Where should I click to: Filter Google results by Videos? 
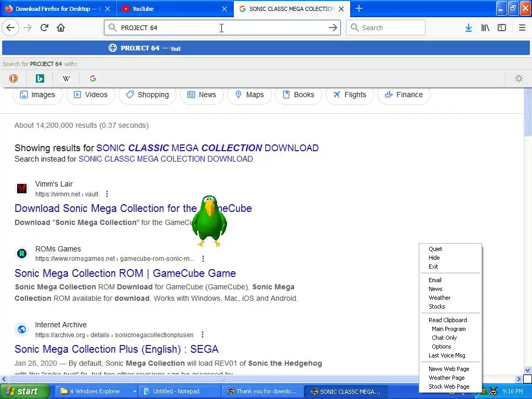(90, 95)
